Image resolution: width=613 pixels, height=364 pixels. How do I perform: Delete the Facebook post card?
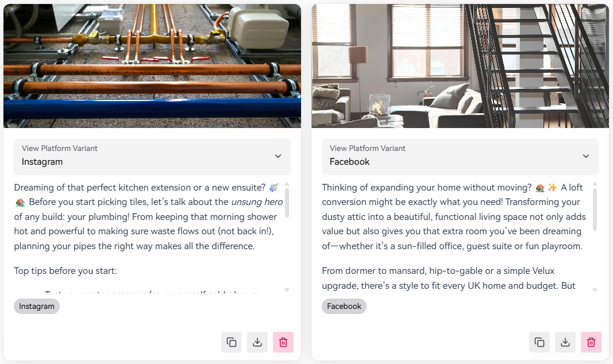click(x=591, y=342)
